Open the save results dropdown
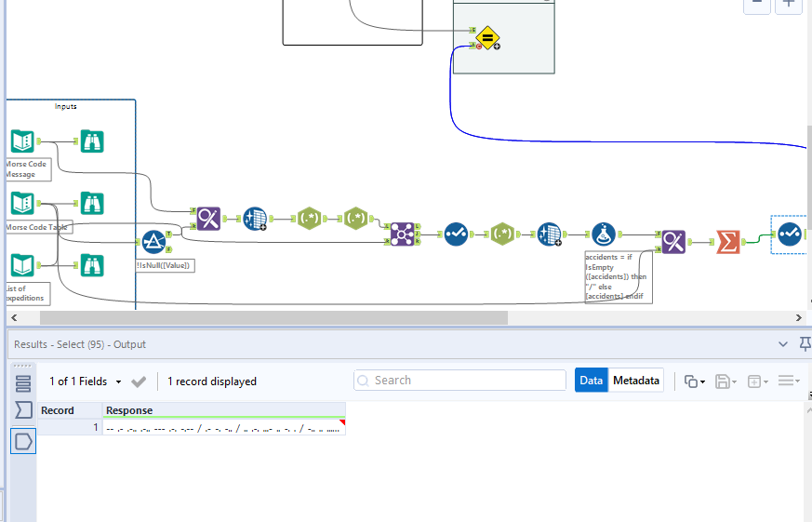This screenshot has height=522, width=812. pyautogui.click(x=725, y=381)
